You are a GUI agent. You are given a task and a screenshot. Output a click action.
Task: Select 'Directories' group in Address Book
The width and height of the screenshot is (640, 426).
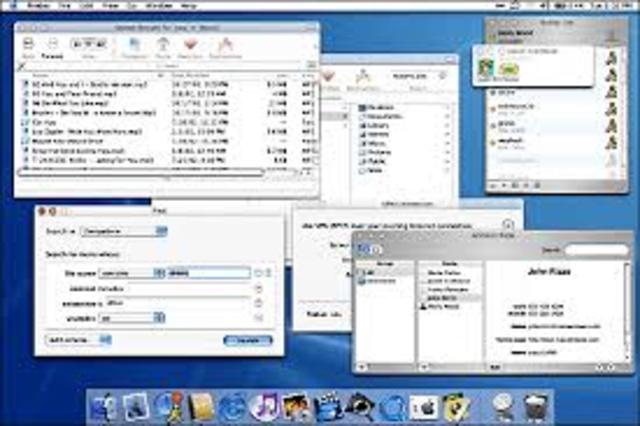(x=383, y=281)
